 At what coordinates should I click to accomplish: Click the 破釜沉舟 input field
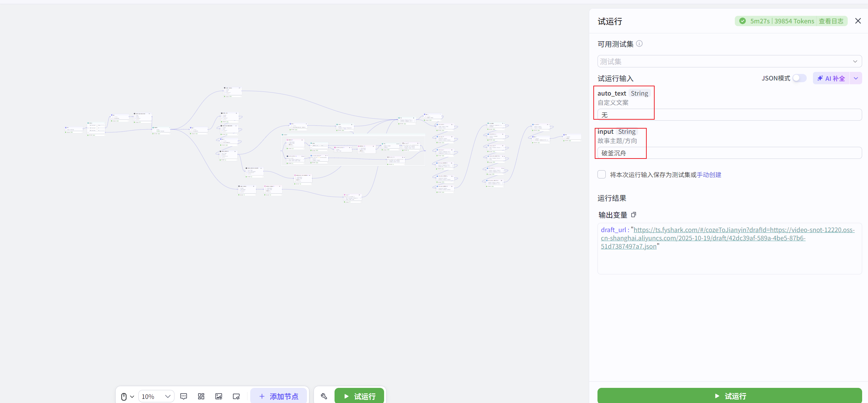click(x=723, y=153)
